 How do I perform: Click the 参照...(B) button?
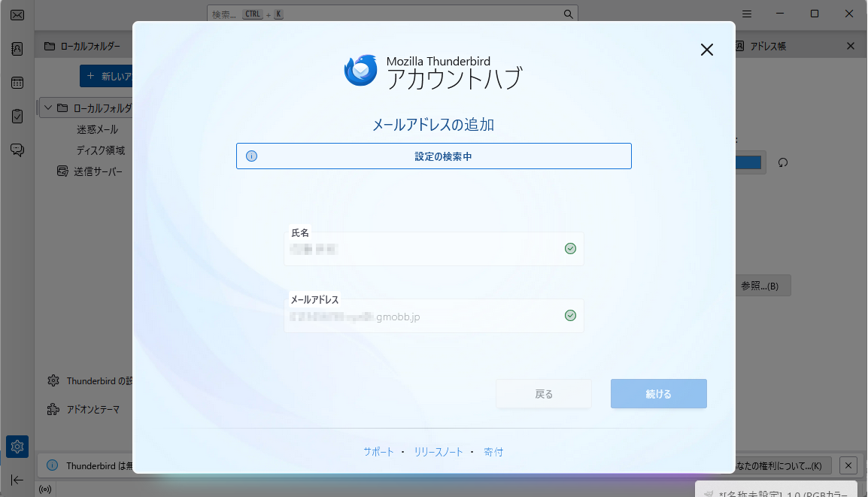(x=763, y=285)
